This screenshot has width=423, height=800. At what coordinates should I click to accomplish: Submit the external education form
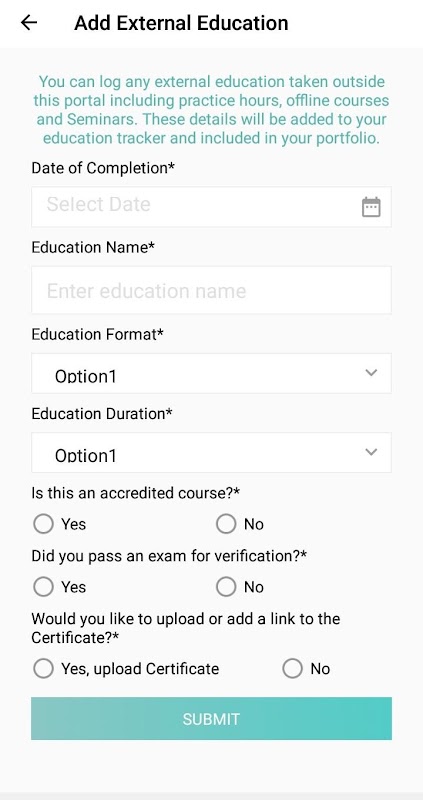tap(211, 718)
